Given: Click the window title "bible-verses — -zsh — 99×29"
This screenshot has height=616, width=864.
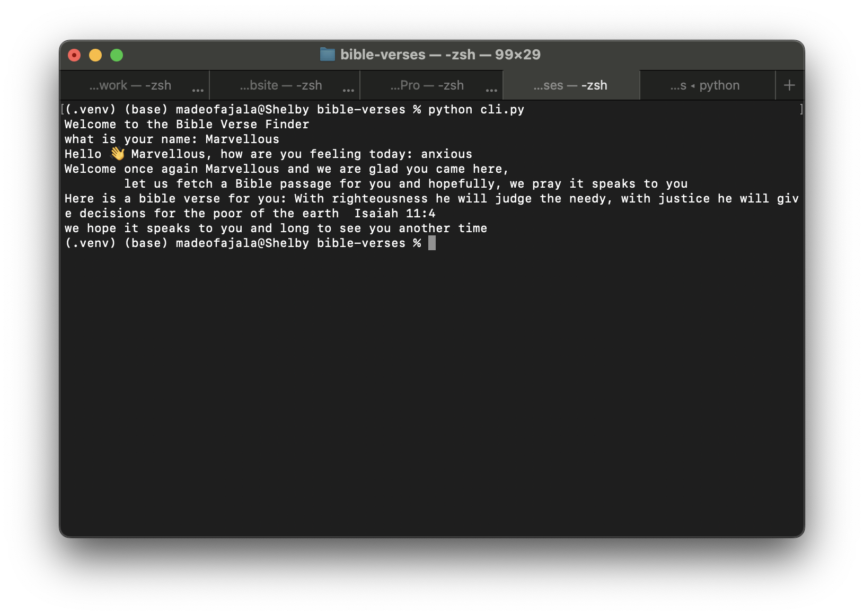Looking at the screenshot, I should click(440, 55).
